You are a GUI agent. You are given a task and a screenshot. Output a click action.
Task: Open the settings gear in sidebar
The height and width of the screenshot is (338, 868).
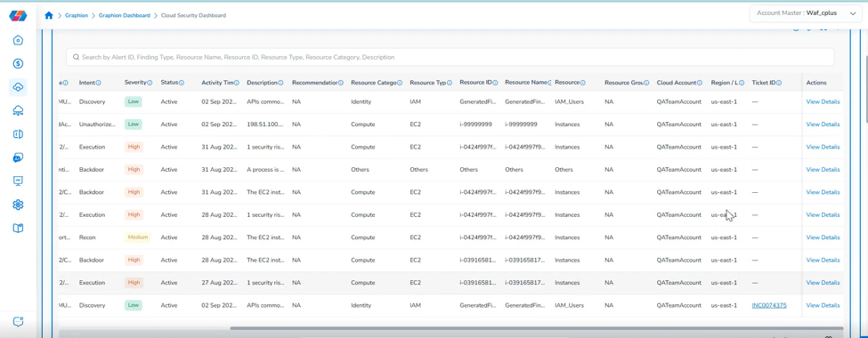18,205
